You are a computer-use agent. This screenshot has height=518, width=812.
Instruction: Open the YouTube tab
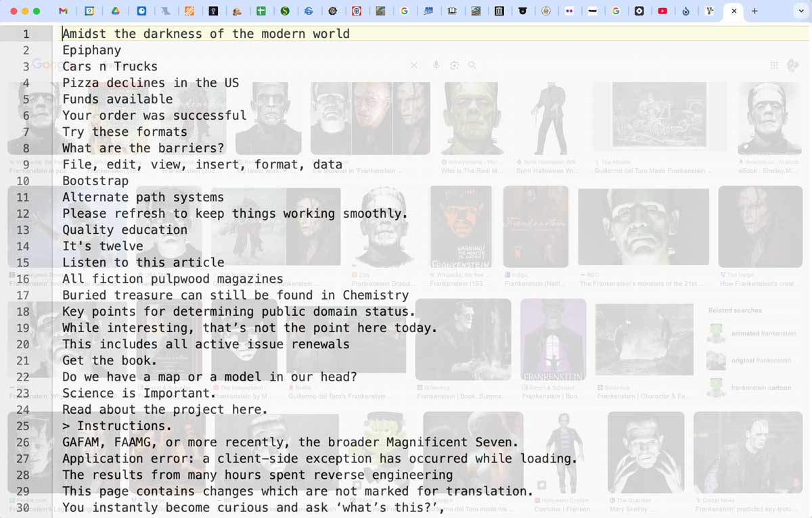point(662,11)
